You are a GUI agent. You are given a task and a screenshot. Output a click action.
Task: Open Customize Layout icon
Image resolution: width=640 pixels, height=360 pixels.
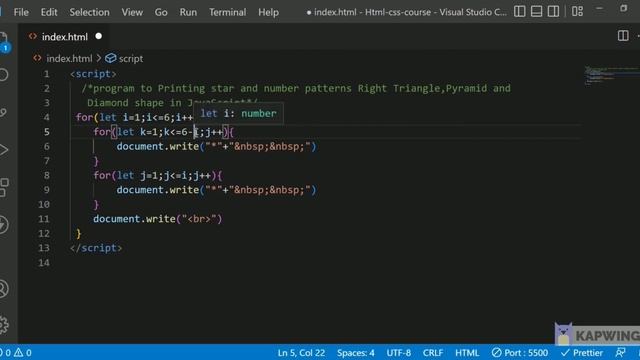point(577,11)
